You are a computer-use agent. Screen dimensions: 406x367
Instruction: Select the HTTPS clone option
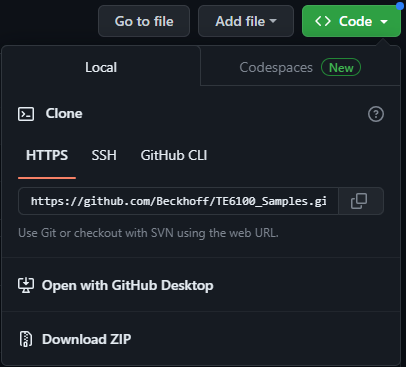click(x=47, y=156)
